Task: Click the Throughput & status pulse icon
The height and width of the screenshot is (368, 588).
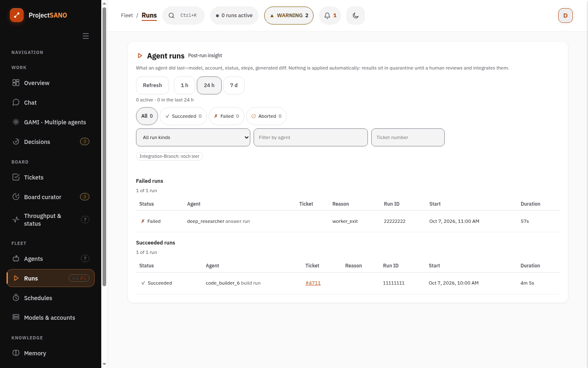Action: [16, 220]
